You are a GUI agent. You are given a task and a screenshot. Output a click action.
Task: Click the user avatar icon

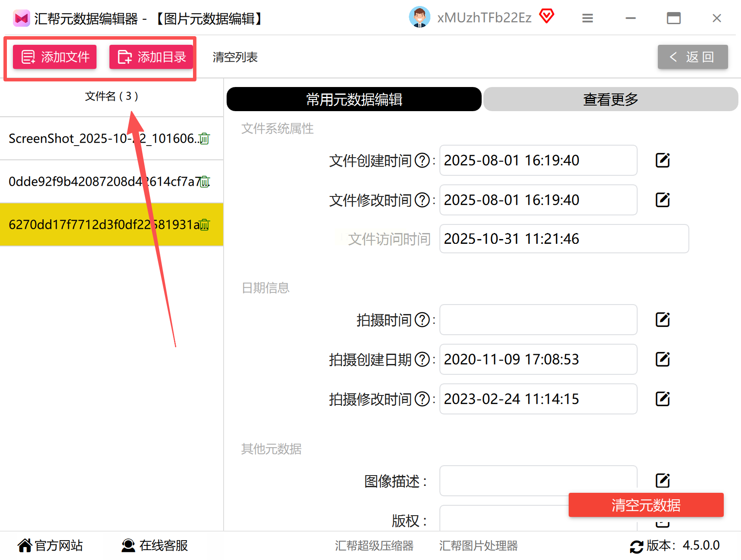pyautogui.click(x=419, y=17)
